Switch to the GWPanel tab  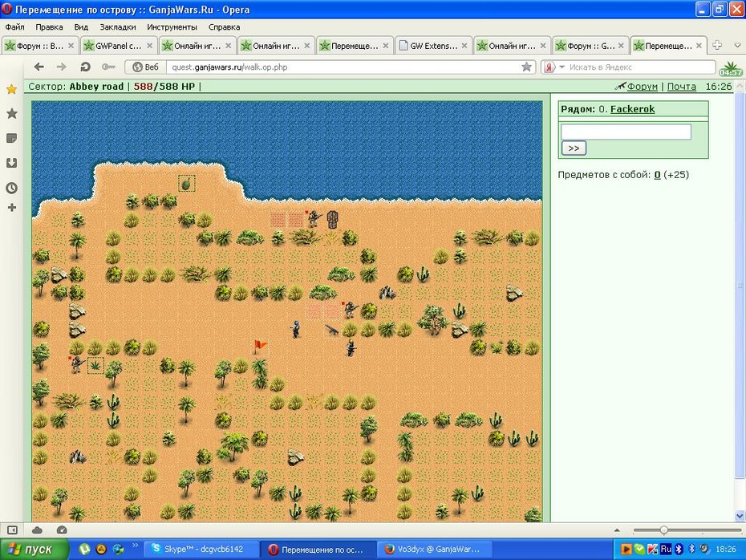coord(119,46)
